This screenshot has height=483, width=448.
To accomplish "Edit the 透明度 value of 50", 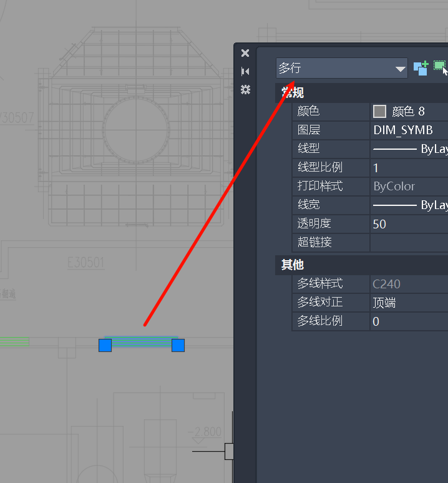I will coord(409,224).
